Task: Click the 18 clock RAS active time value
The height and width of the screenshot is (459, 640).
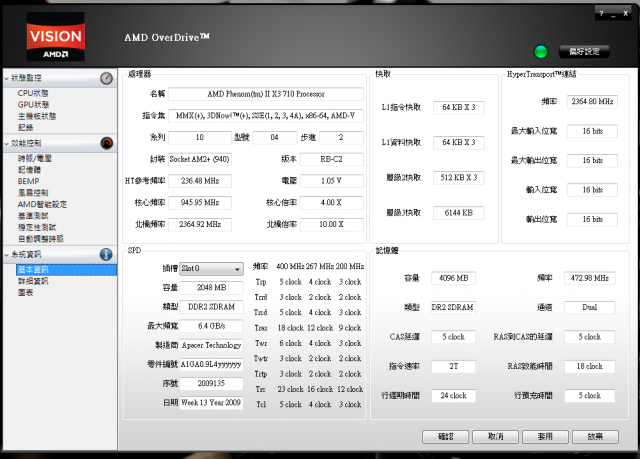Action: click(590, 366)
